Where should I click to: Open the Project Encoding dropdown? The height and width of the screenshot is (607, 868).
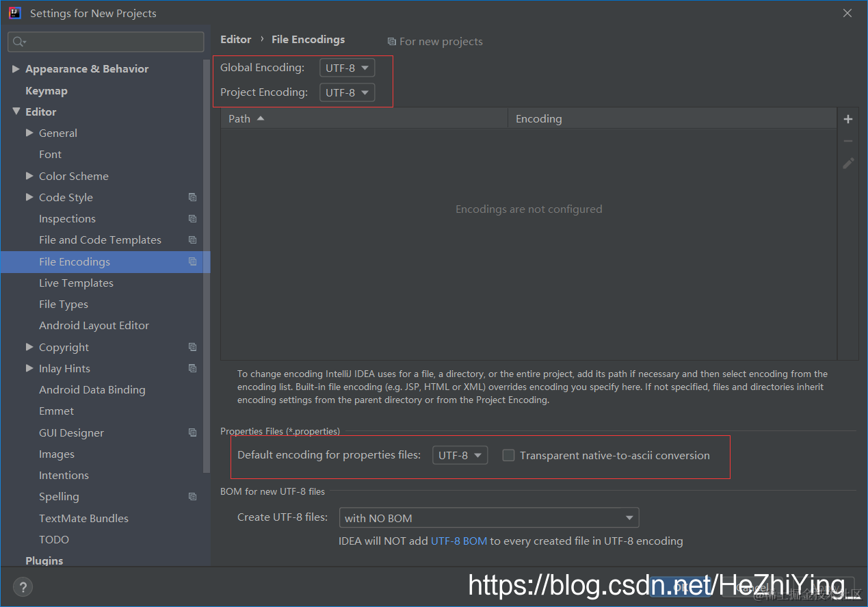tap(347, 92)
